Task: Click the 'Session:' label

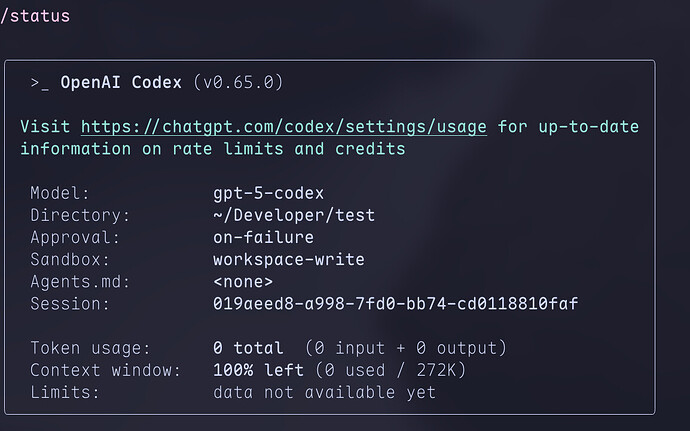Action: pos(70,304)
